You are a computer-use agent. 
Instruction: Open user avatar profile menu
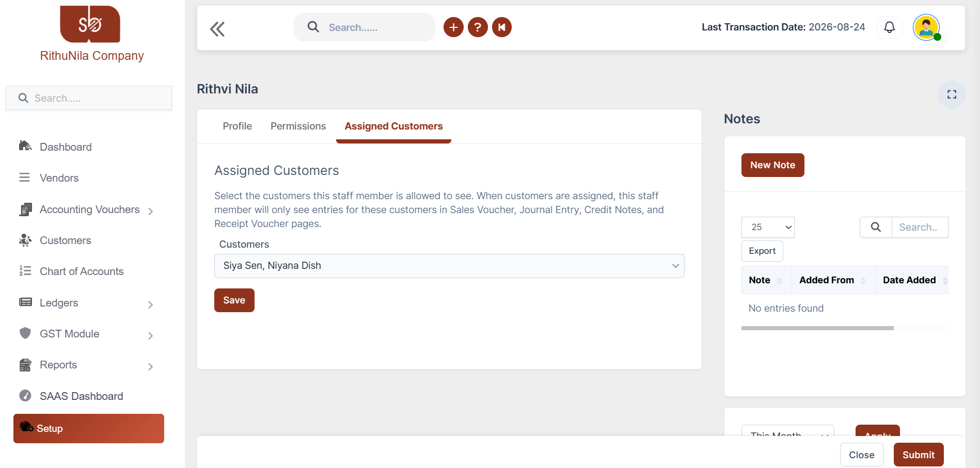926,27
